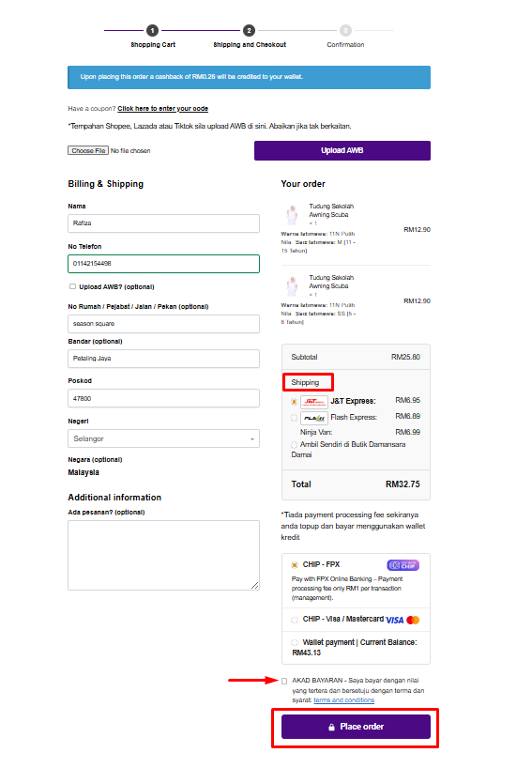Click the Choose File button
This screenshot has width=532, height=768.
[88, 151]
